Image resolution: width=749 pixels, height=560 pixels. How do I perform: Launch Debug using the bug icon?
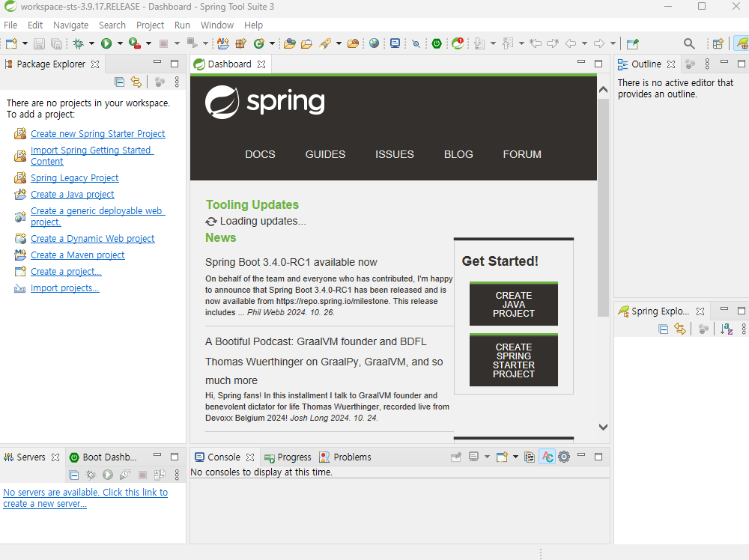point(79,43)
